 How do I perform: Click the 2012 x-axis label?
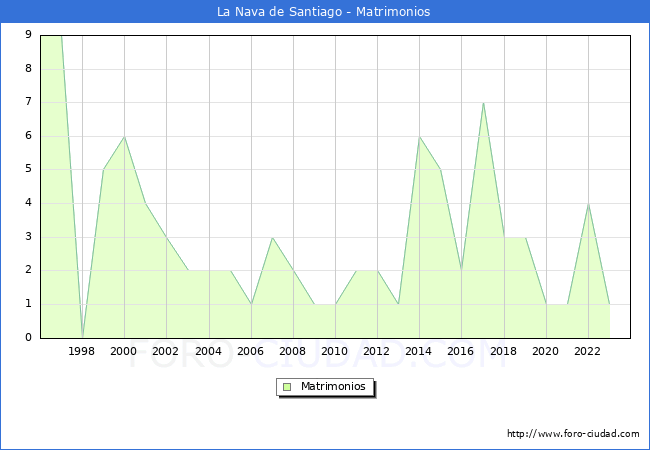click(376, 351)
